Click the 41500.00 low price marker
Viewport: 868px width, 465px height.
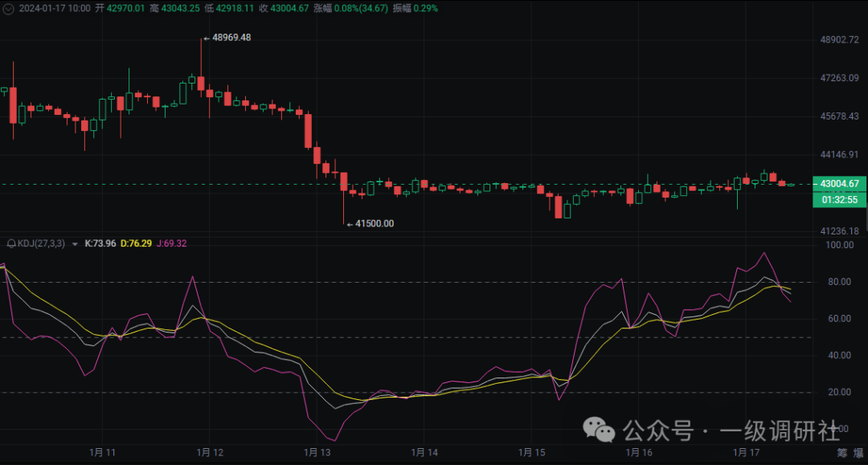tap(375, 224)
